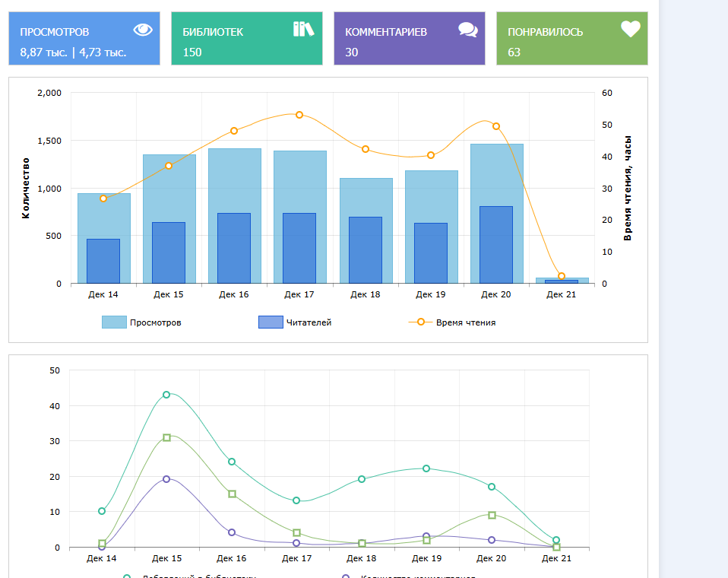
Task: Toggle the Просмотров series in the chart legend
Action: (x=155, y=322)
